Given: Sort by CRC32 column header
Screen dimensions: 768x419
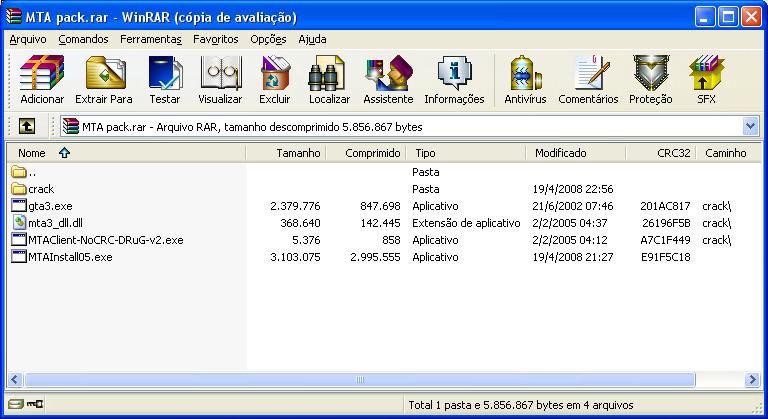Looking at the screenshot, I should pyautogui.click(x=661, y=153).
